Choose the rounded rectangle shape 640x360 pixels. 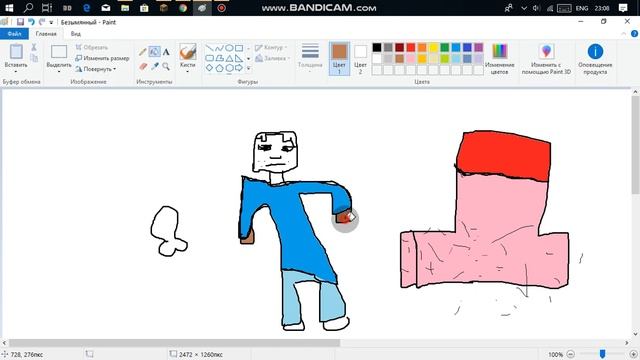click(x=209, y=58)
